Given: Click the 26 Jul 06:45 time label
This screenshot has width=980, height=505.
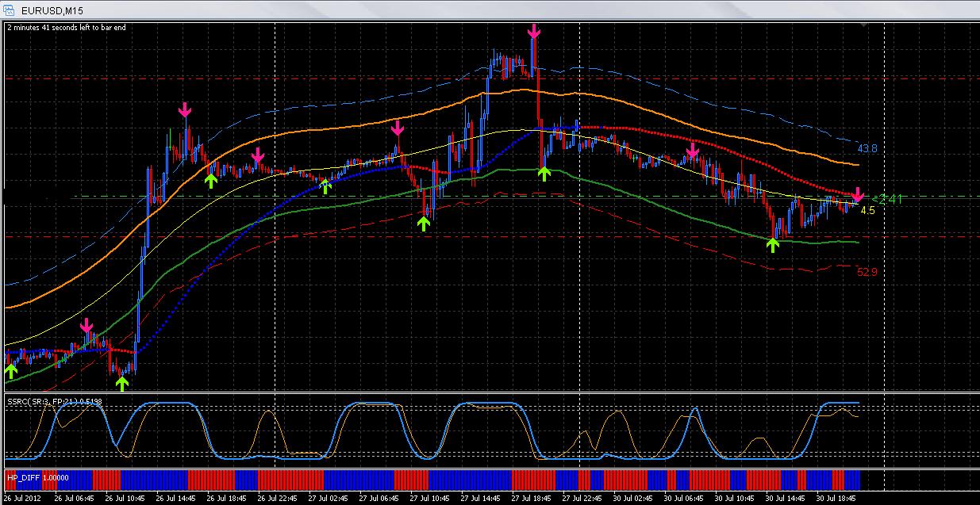Looking at the screenshot, I should coord(75,499).
